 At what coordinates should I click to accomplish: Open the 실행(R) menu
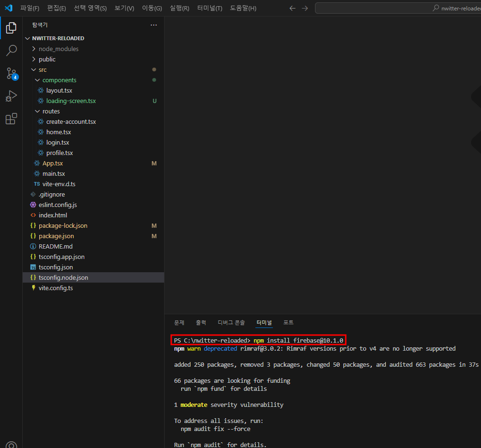[x=179, y=9]
